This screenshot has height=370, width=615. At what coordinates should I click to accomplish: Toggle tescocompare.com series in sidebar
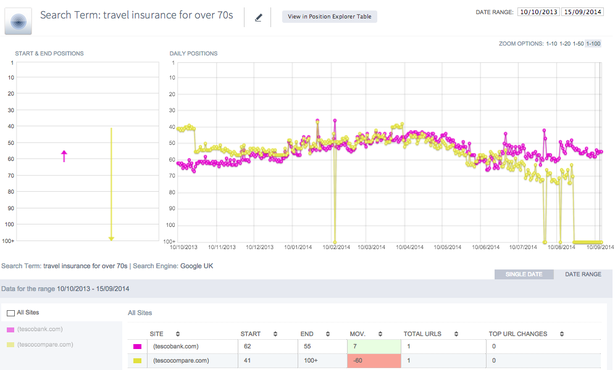coord(40,344)
